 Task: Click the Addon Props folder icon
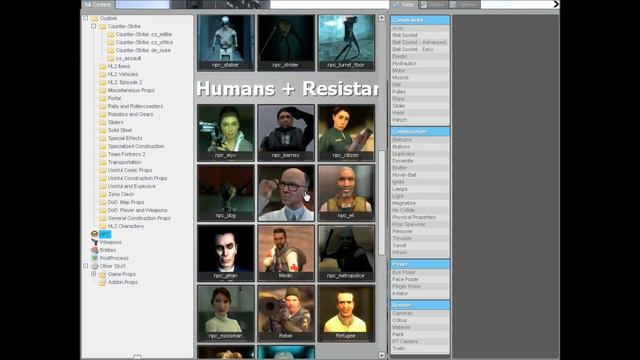pos(102,282)
